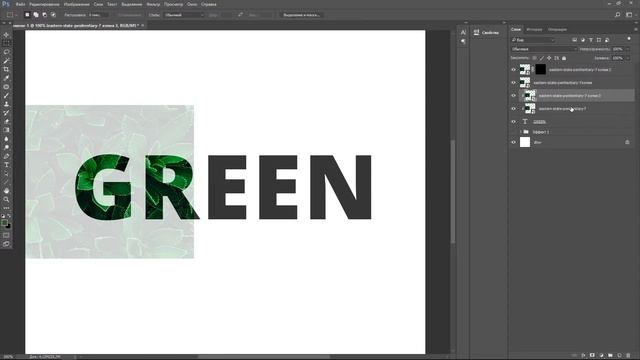The height and width of the screenshot is (360, 640).
Task: Select the Path Selection tool
Action: pos(6,173)
